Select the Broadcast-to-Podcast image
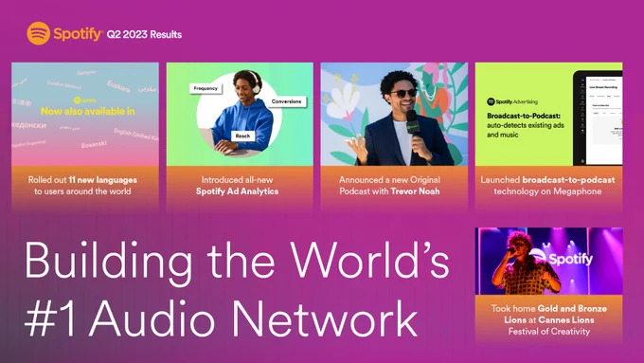Viewport: 644px width, 363px height. 548,114
